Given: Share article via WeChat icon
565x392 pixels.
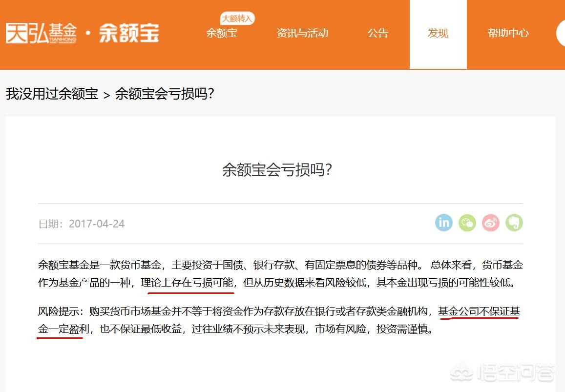Looking at the screenshot, I should click(x=467, y=223).
